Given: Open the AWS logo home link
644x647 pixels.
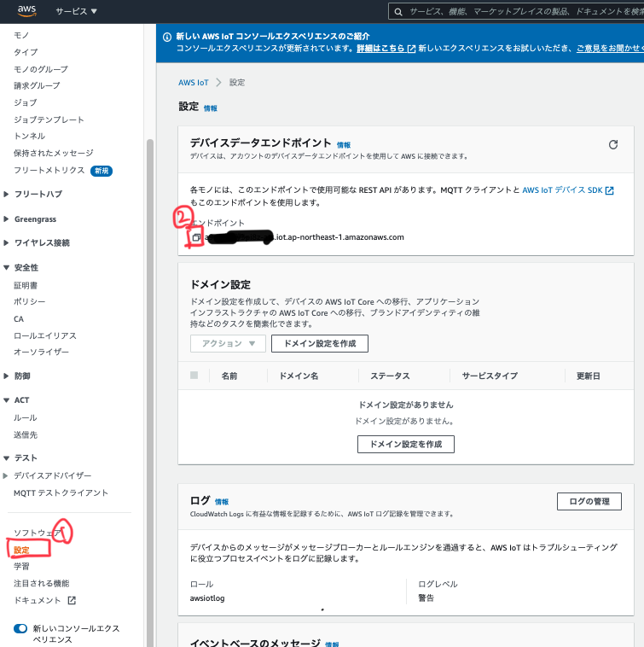Looking at the screenshot, I should click(x=26, y=10).
